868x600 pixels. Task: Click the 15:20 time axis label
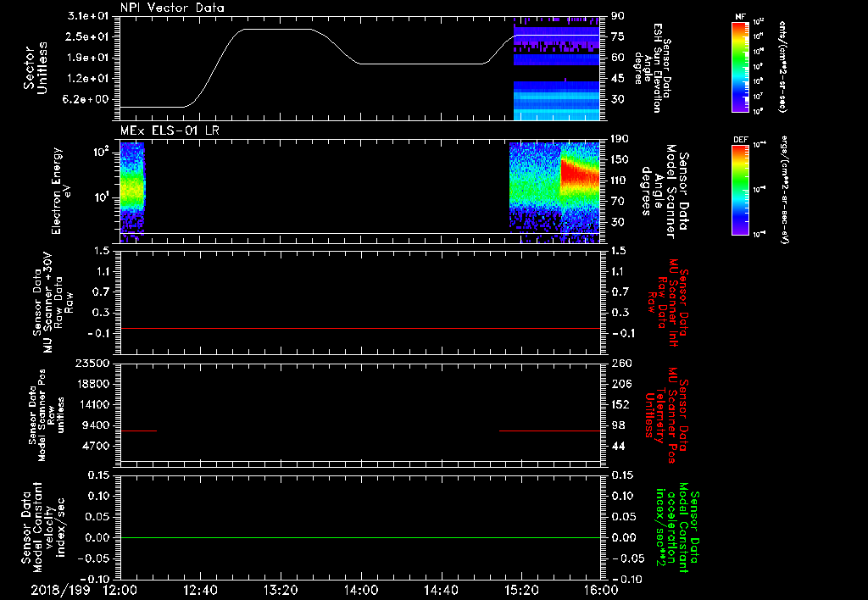click(521, 590)
